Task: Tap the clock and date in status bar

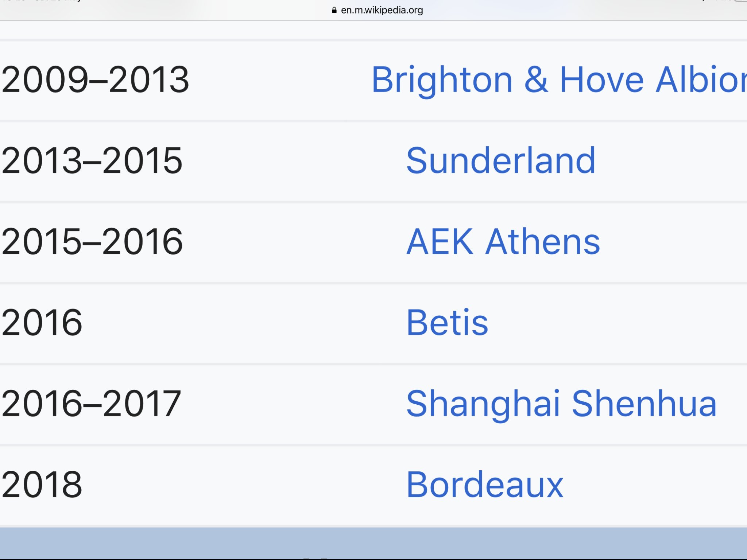Action: 42,1
